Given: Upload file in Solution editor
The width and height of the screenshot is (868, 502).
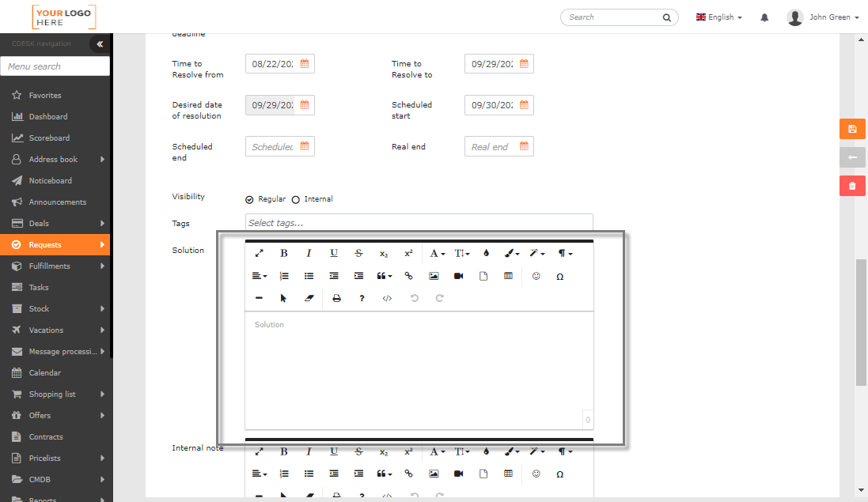Looking at the screenshot, I should point(483,276).
